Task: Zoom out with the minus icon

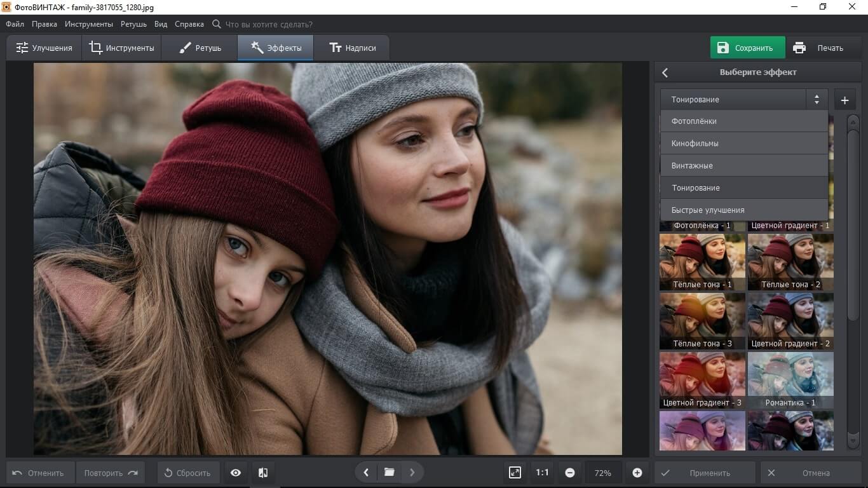Action: [x=570, y=473]
